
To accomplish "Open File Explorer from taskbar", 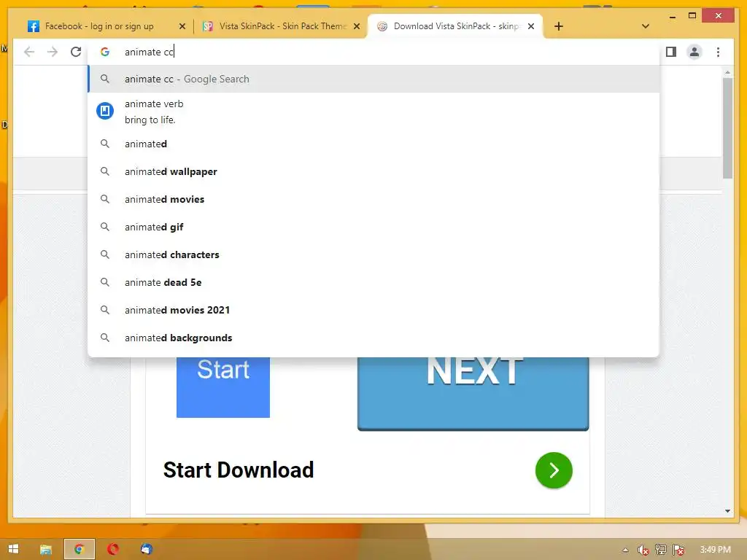I will point(46,549).
